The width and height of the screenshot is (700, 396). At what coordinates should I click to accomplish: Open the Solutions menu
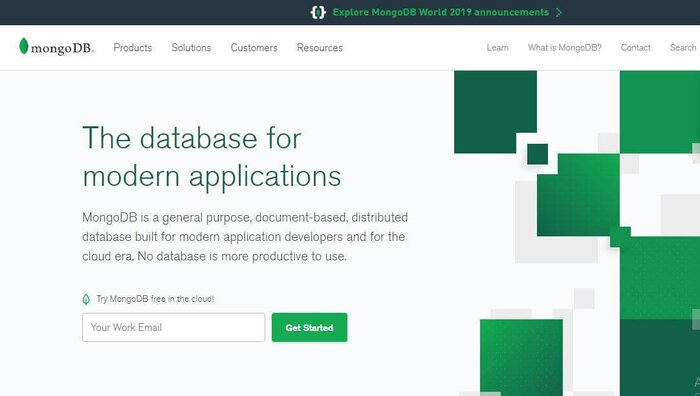coord(191,48)
